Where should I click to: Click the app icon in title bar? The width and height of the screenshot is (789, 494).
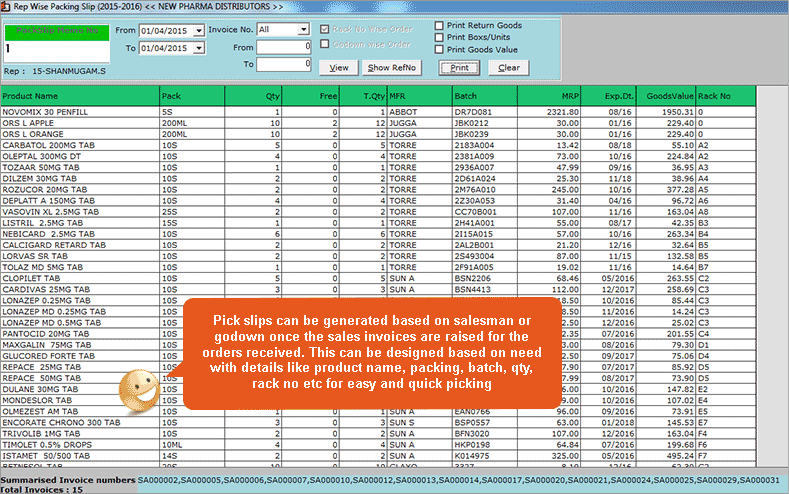tap(8, 7)
